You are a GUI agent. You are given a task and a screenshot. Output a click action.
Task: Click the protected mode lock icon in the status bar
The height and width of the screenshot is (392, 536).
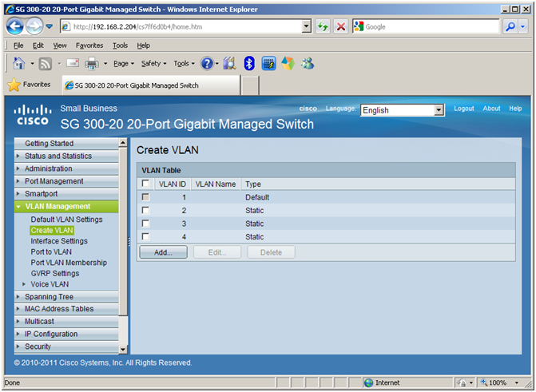(462, 382)
